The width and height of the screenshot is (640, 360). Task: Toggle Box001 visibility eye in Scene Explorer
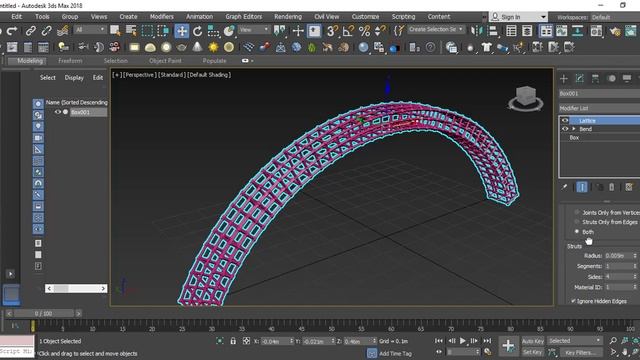[x=58, y=112]
